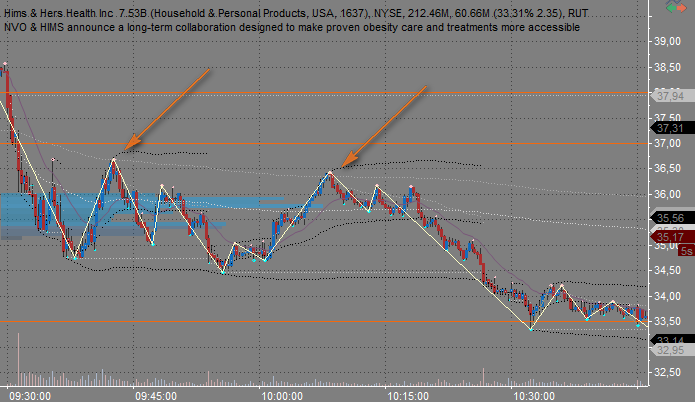The height and width of the screenshot is (402, 695).
Task: Click the 09:30:00 time axis label
Action: [x=30, y=395]
